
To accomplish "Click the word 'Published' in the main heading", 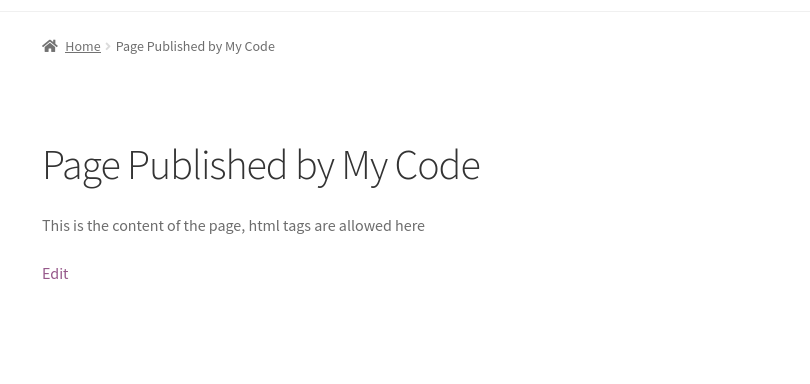I will 207,165.
